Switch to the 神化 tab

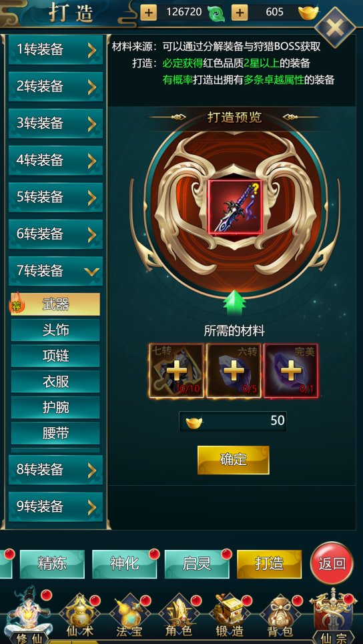coord(124,564)
